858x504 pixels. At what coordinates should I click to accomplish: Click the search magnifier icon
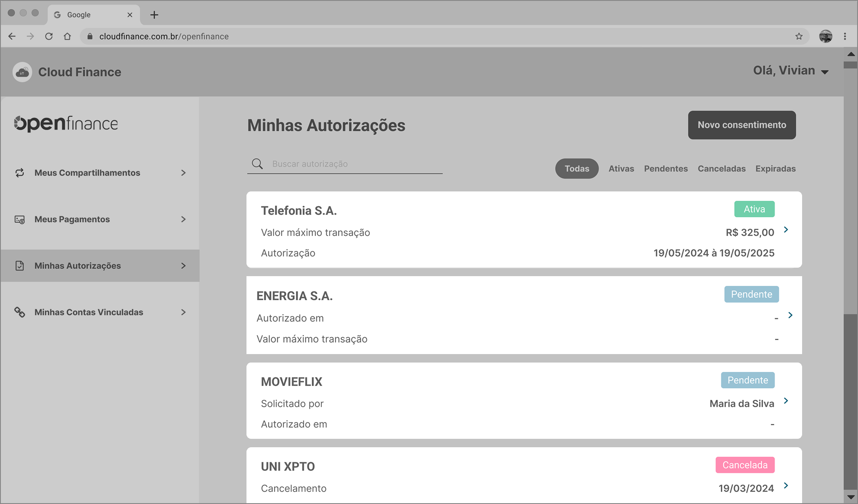[x=257, y=163]
